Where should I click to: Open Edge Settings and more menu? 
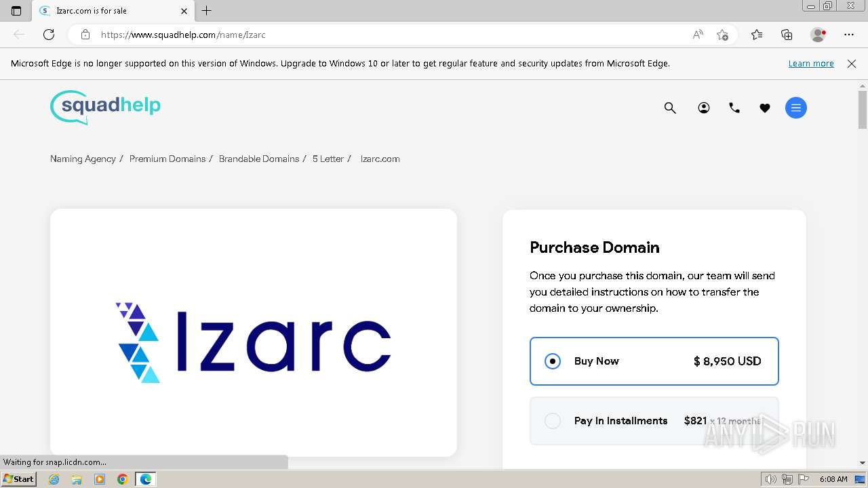849,35
